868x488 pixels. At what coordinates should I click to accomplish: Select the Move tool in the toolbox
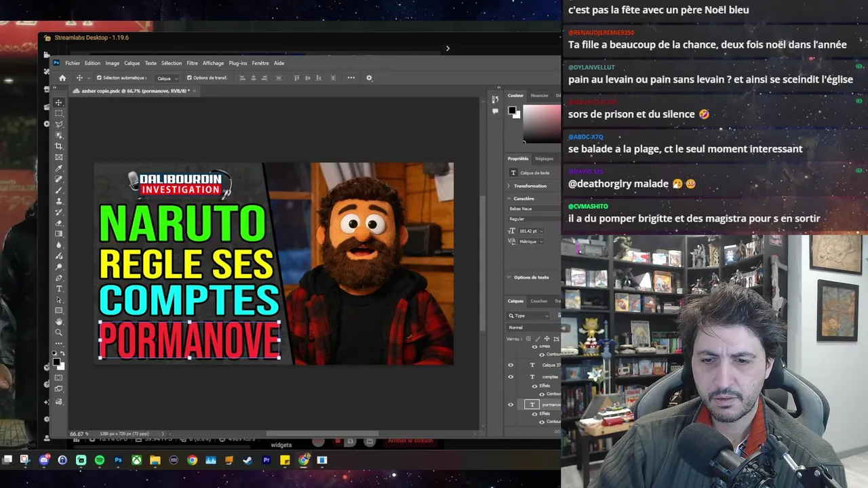point(59,102)
